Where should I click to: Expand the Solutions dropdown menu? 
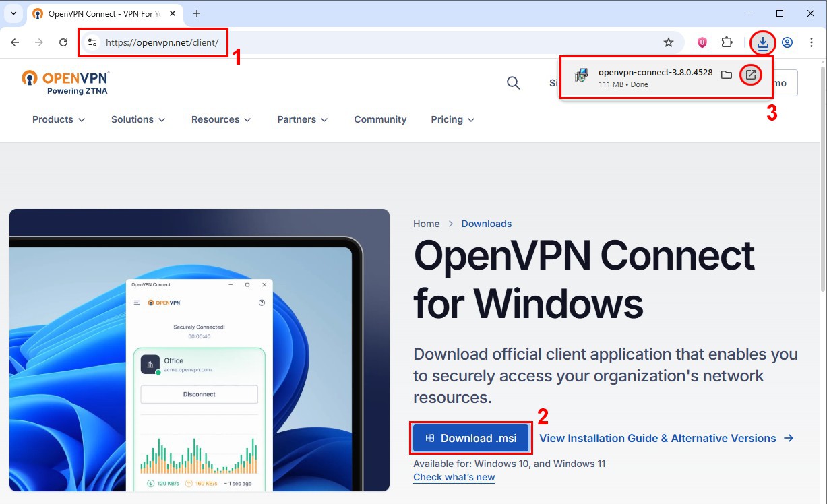point(138,119)
